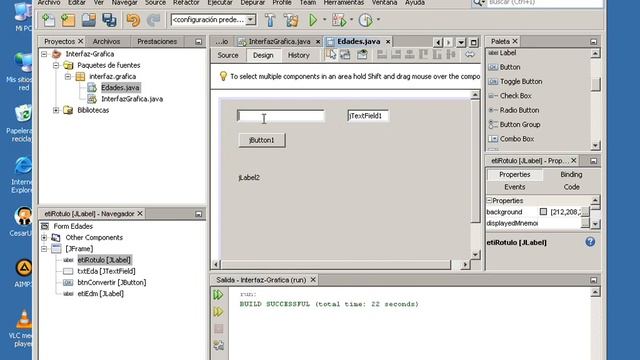Open editor for the background property
Image resolution: width=640 pixels, height=360 pixels.
pyautogui.click(x=585, y=212)
